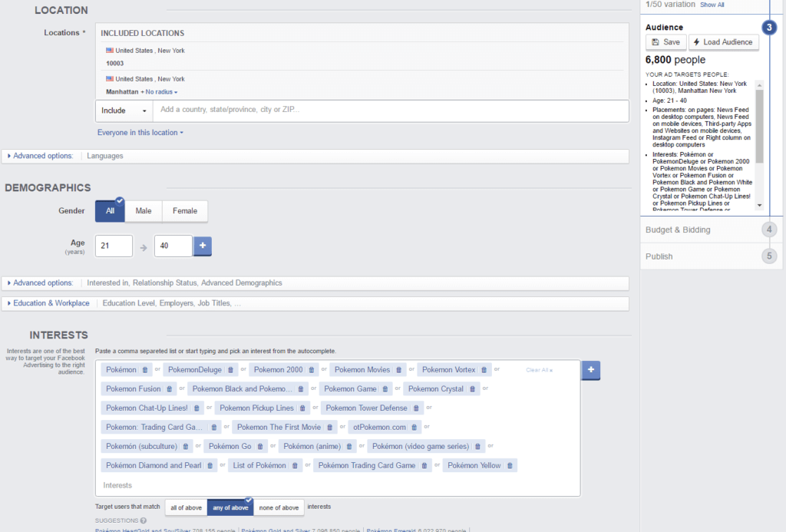Click the Load Audience button
786x532 pixels.
point(723,42)
